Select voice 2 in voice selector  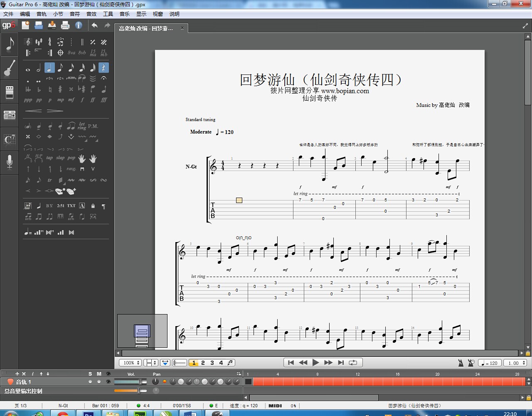pyautogui.click(x=203, y=363)
